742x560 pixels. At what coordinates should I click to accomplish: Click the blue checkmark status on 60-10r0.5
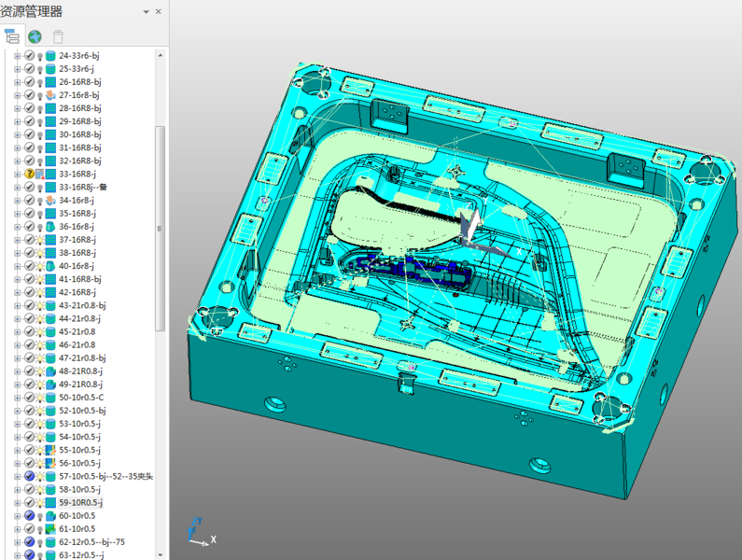[x=29, y=515]
